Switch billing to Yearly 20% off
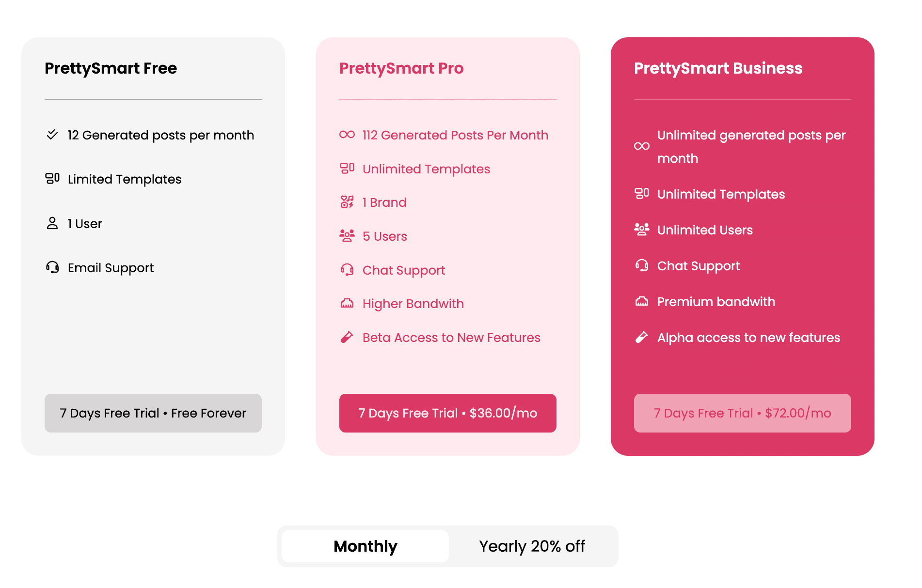The height and width of the screenshot is (588, 922). pos(532,546)
